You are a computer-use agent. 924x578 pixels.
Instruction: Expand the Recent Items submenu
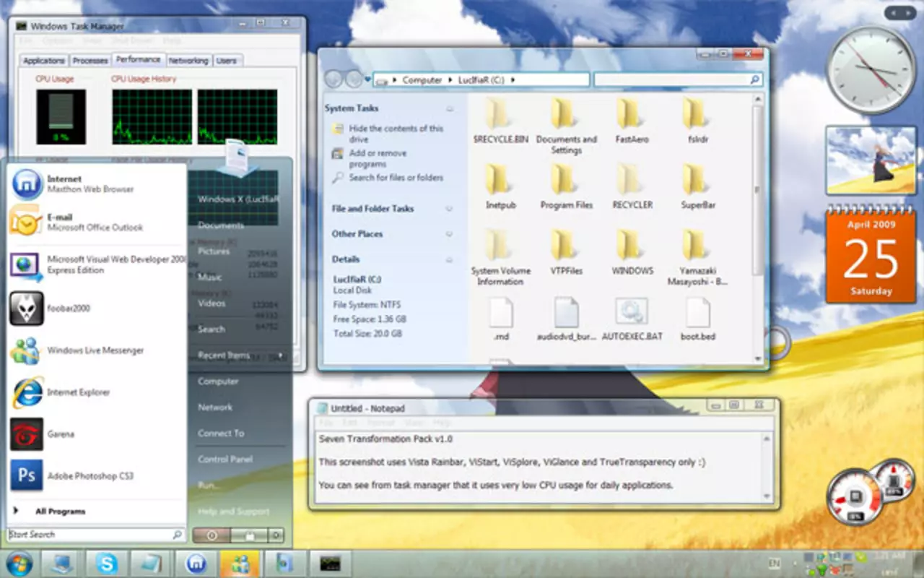(241, 355)
